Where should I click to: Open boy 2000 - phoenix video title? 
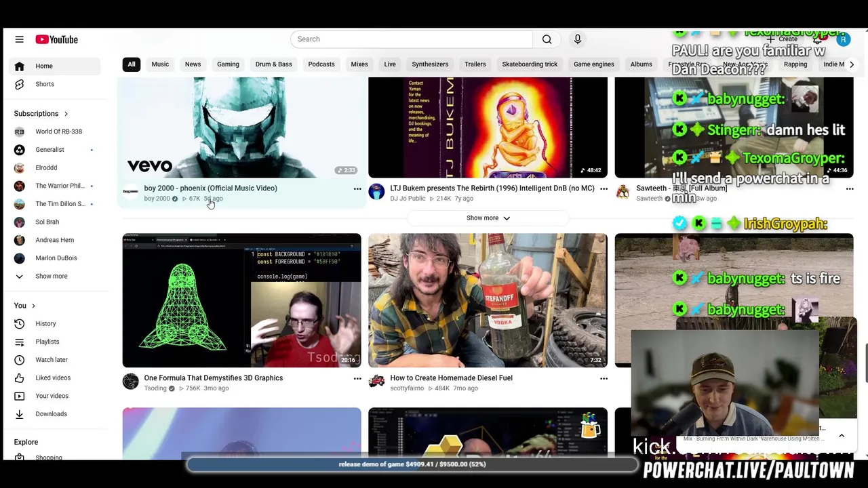click(210, 188)
